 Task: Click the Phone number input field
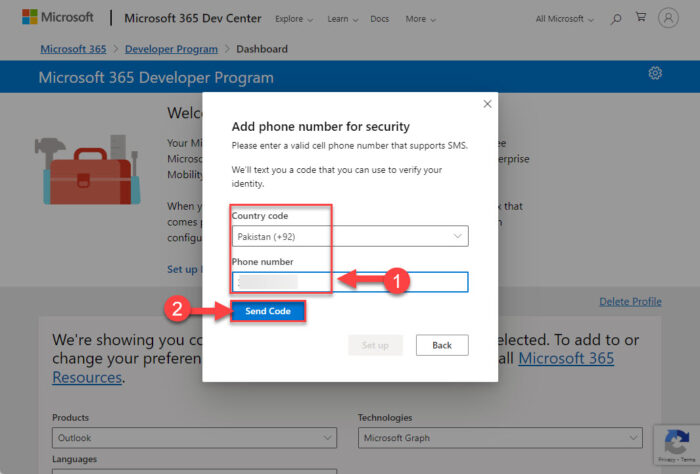[x=350, y=282]
